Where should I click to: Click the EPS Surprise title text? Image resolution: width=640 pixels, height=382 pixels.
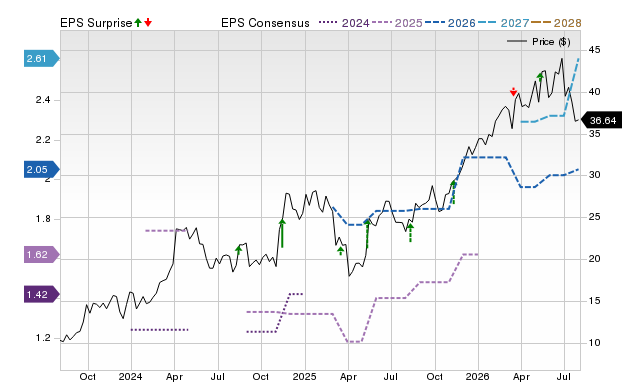(x=96, y=23)
